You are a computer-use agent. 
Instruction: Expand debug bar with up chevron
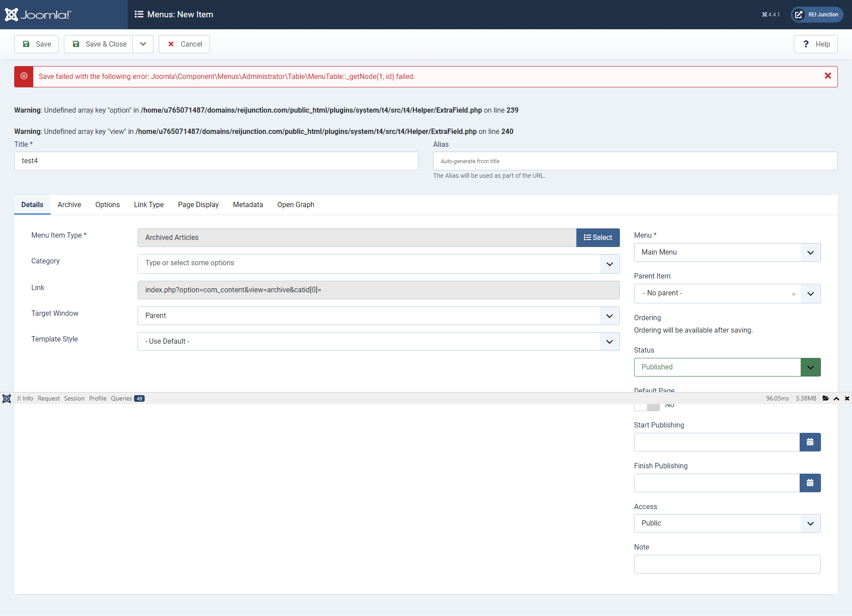[836, 398]
